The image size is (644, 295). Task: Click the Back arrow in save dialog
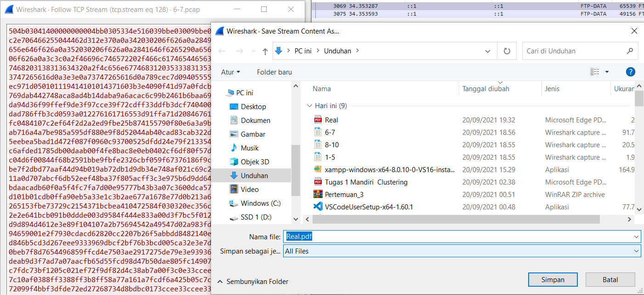pyautogui.click(x=222, y=51)
